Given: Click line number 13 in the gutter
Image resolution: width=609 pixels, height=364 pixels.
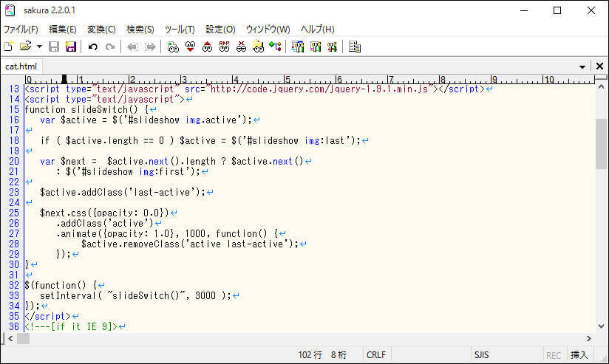Looking at the screenshot, I should point(14,89).
